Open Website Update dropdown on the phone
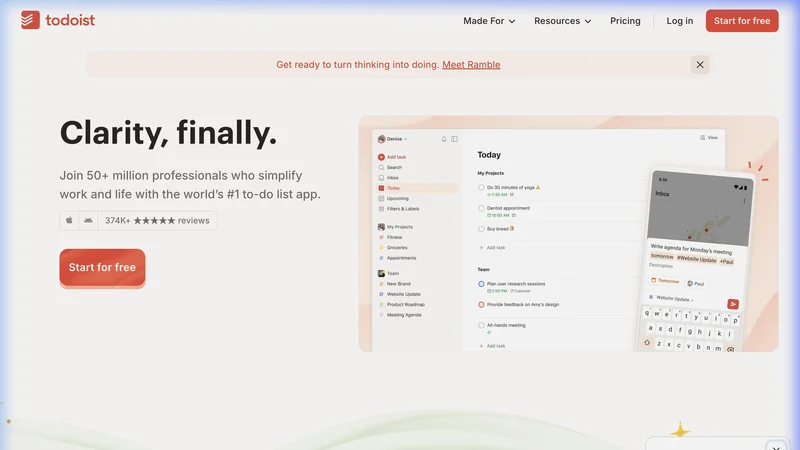Image resolution: width=800 pixels, height=450 pixels. pyautogui.click(x=671, y=298)
